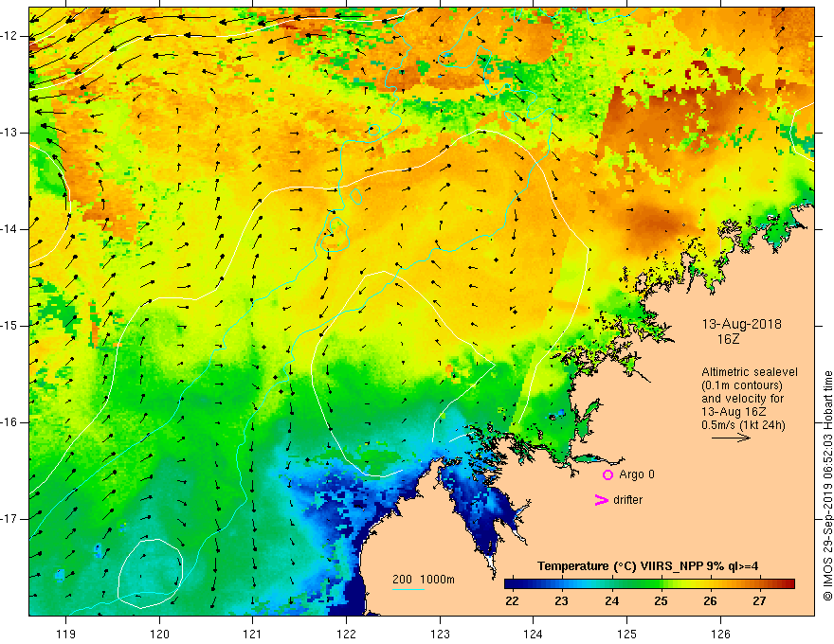
Task: Click the colorbar tick label 26
Action: coord(710,601)
